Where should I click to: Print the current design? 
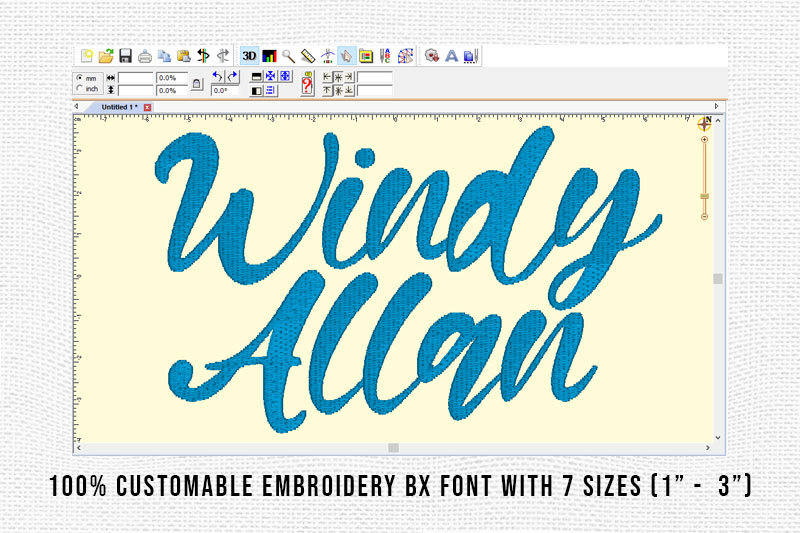click(145, 56)
